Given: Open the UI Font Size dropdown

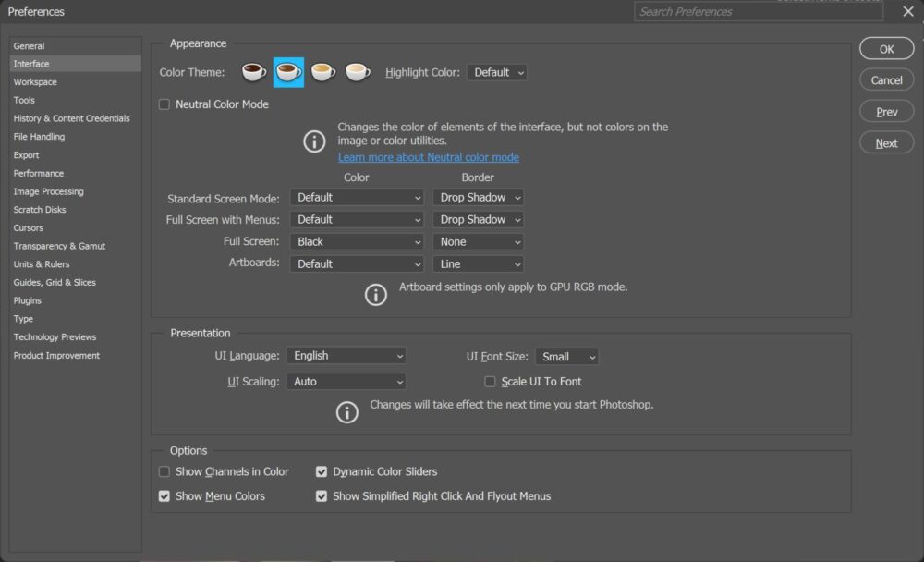Looking at the screenshot, I should click(x=566, y=357).
